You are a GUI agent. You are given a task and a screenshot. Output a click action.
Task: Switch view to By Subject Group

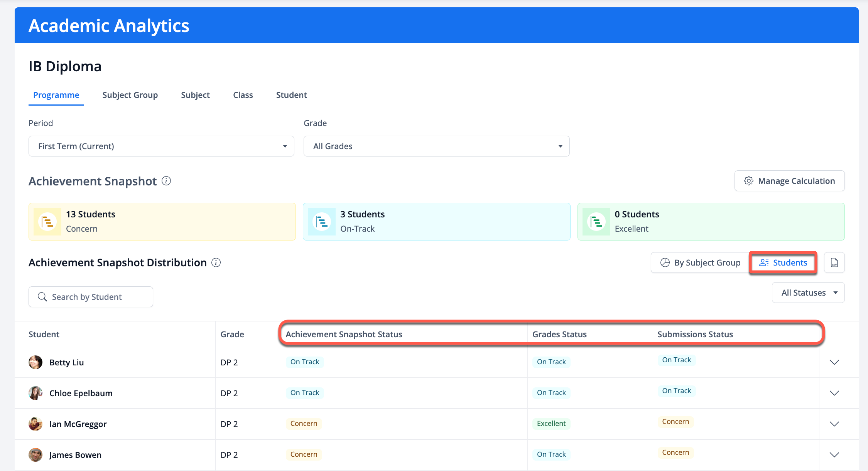pyautogui.click(x=700, y=262)
